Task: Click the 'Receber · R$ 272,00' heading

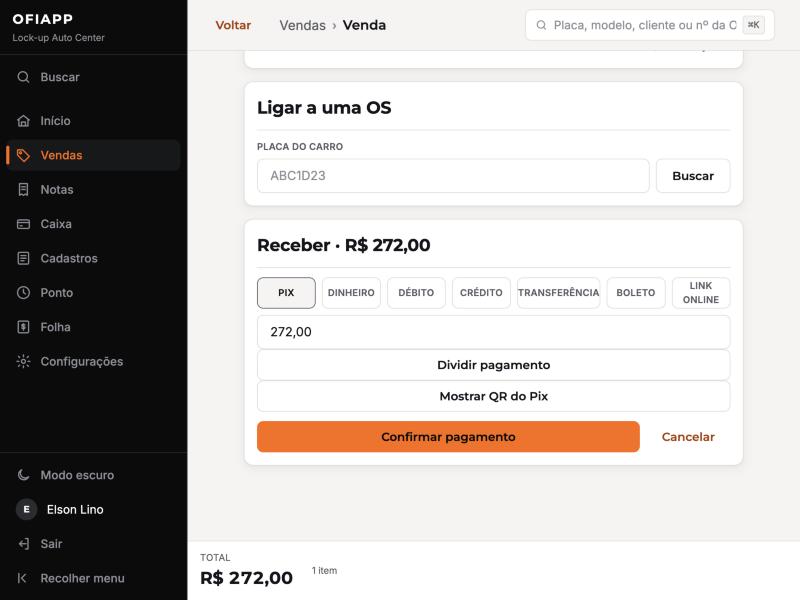Action: click(344, 245)
